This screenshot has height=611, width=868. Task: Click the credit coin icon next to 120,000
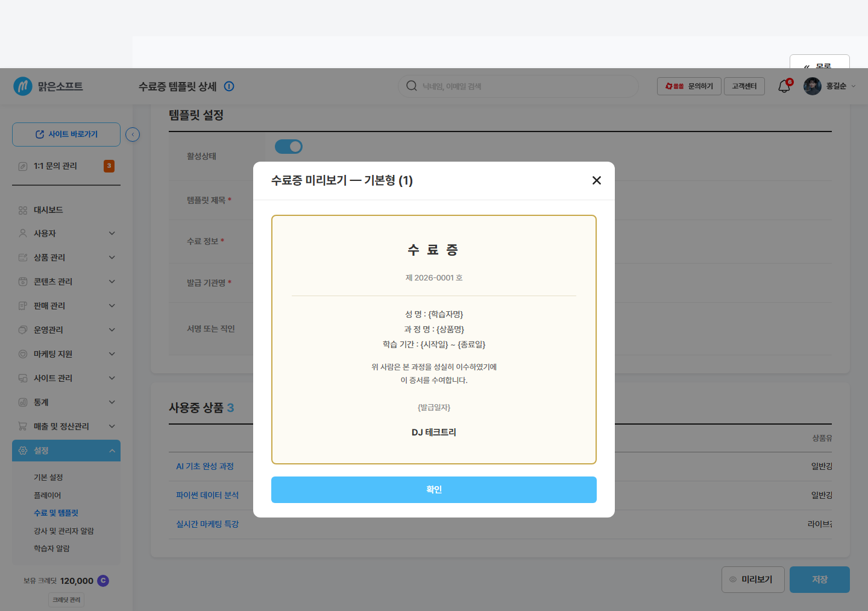tap(103, 580)
